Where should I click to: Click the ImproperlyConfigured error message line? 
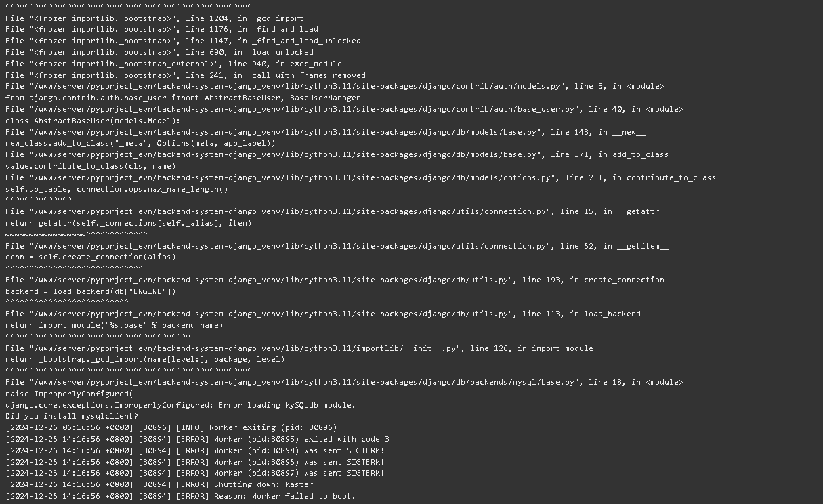(x=180, y=405)
